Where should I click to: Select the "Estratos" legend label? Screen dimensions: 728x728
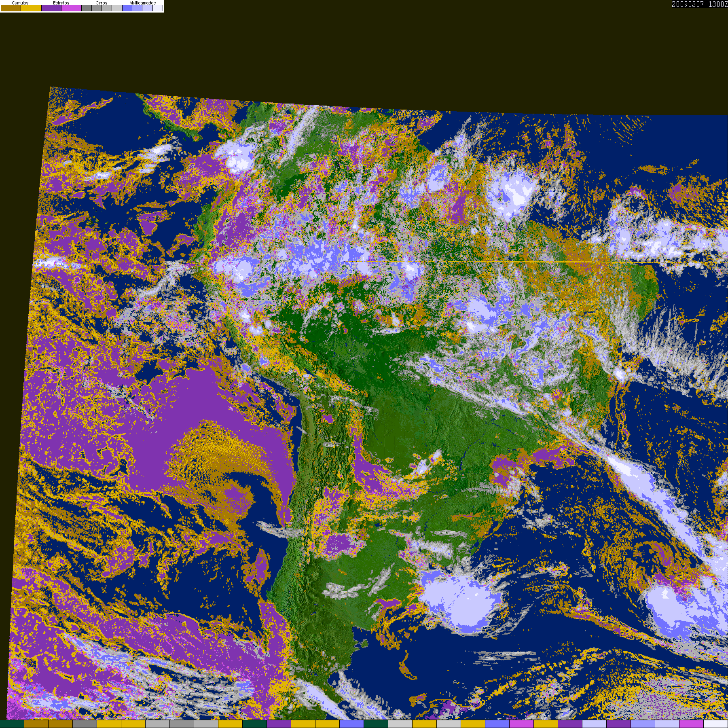(61, 3)
